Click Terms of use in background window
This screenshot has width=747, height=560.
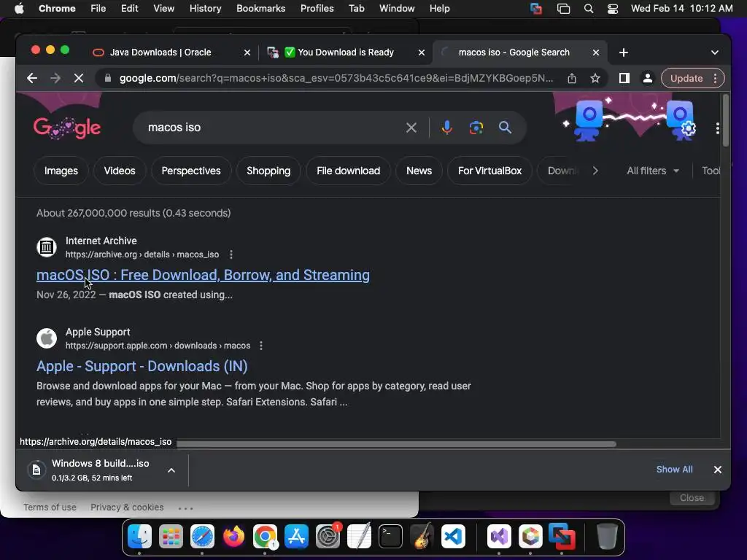tap(50, 507)
